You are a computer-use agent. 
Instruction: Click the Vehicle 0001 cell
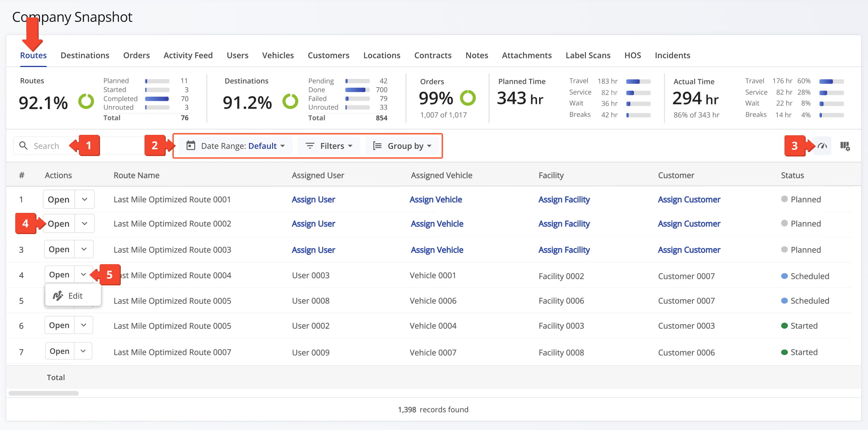point(433,275)
